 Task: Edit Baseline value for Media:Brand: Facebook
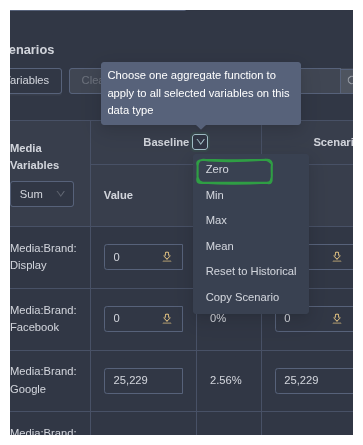(143, 319)
